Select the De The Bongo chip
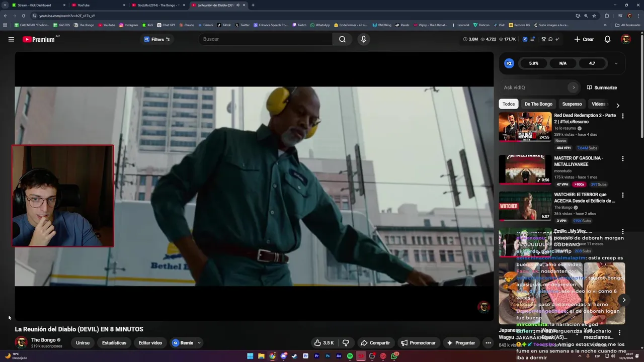 pyautogui.click(x=538, y=104)
